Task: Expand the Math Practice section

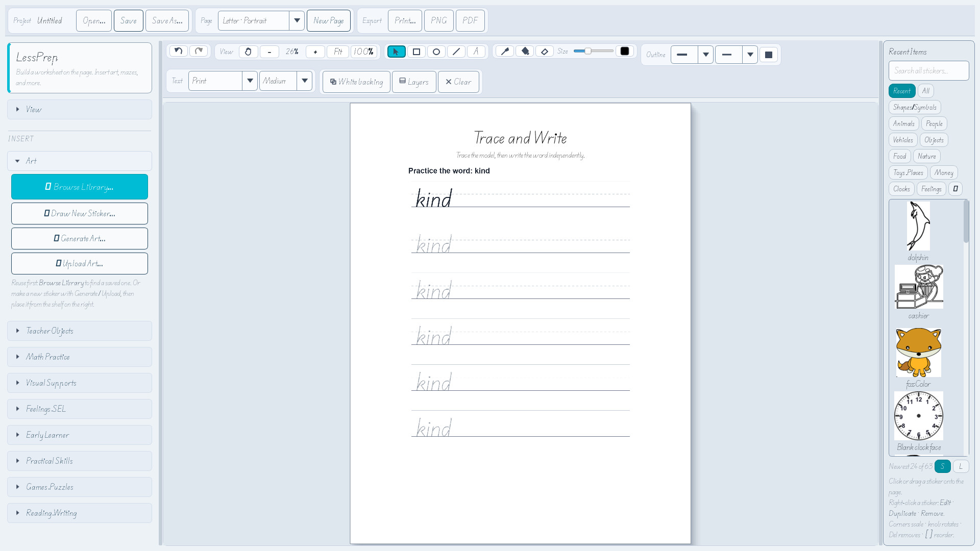Action: pyautogui.click(x=80, y=357)
